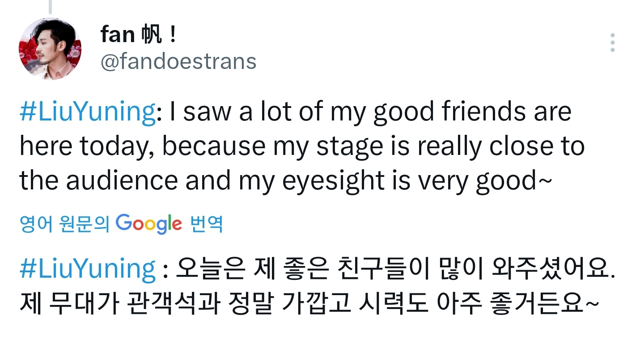The image size is (644, 339).
Task: Open #LiuYuning hashtag in the English tweet
Action: (88, 112)
